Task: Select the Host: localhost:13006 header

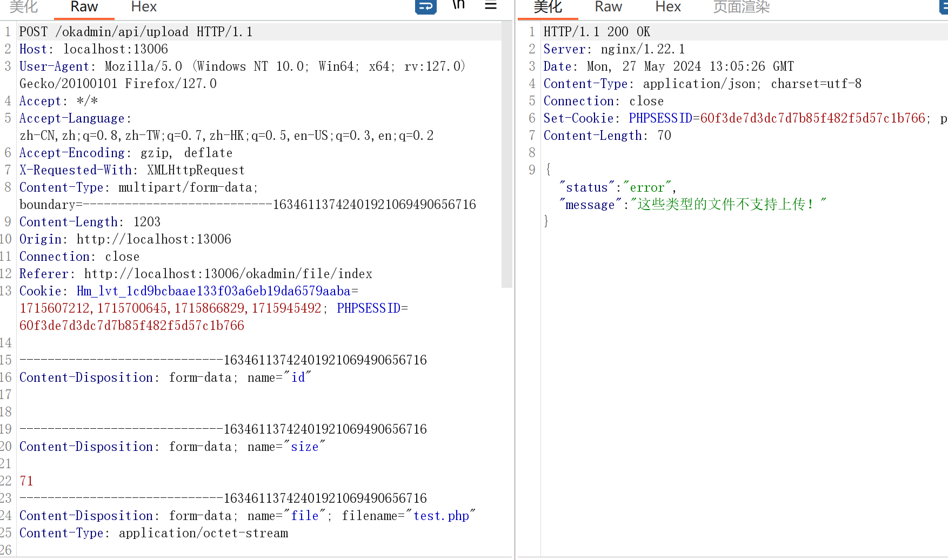Action: (94, 49)
